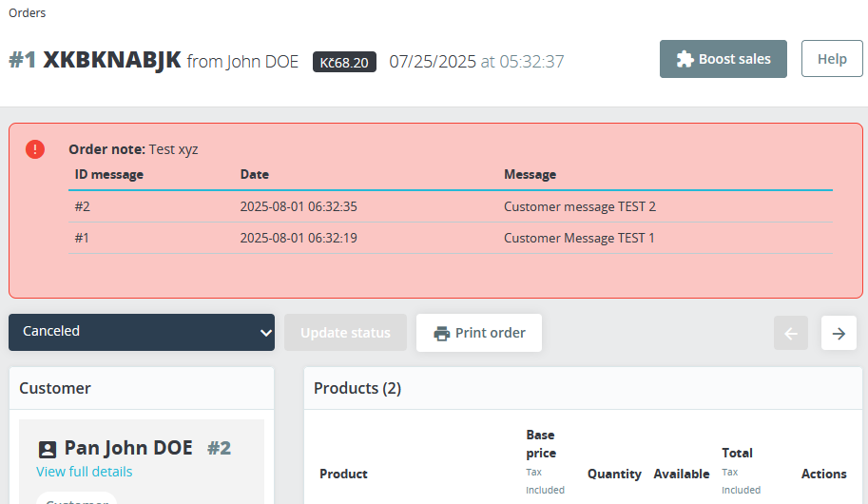
Task: Go to the previous order arrow
Action: tap(791, 333)
